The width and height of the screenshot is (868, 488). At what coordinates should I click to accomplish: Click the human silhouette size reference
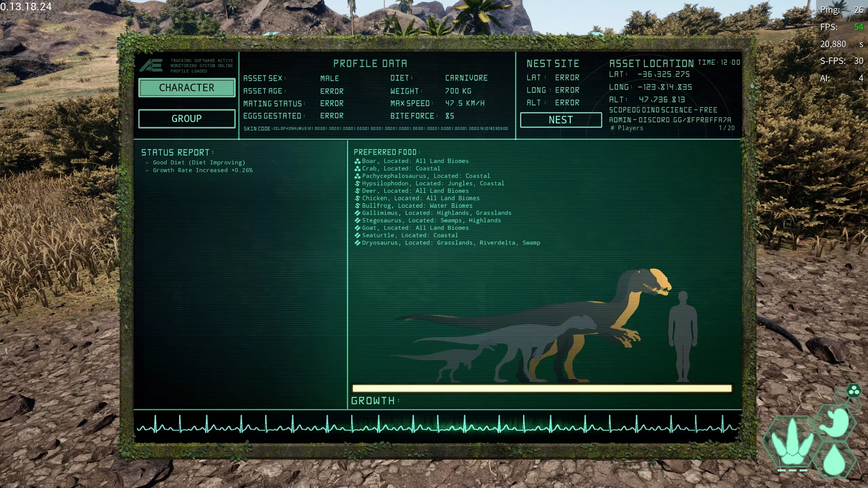click(x=683, y=336)
